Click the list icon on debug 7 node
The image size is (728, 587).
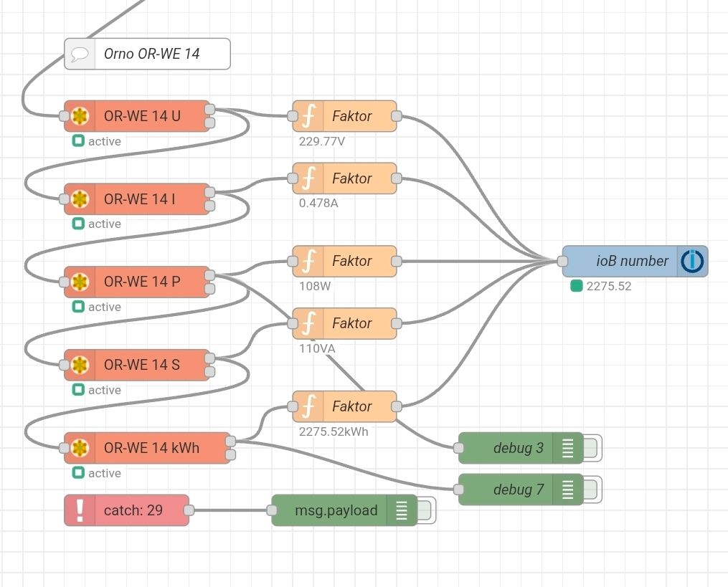coord(568,490)
